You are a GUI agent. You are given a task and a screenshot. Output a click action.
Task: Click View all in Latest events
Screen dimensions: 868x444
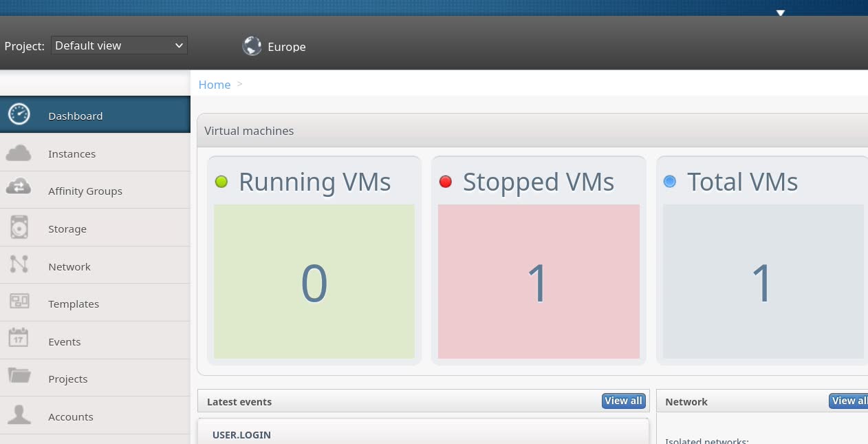pos(623,401)
